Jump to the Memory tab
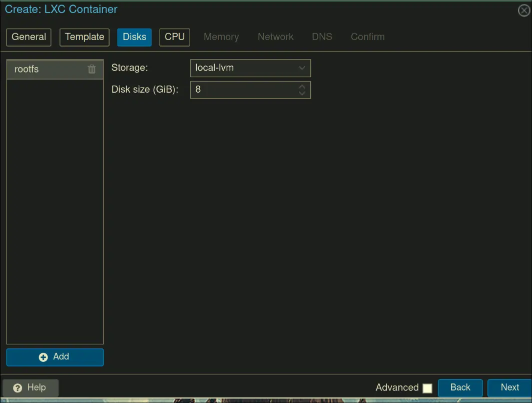 221,37
